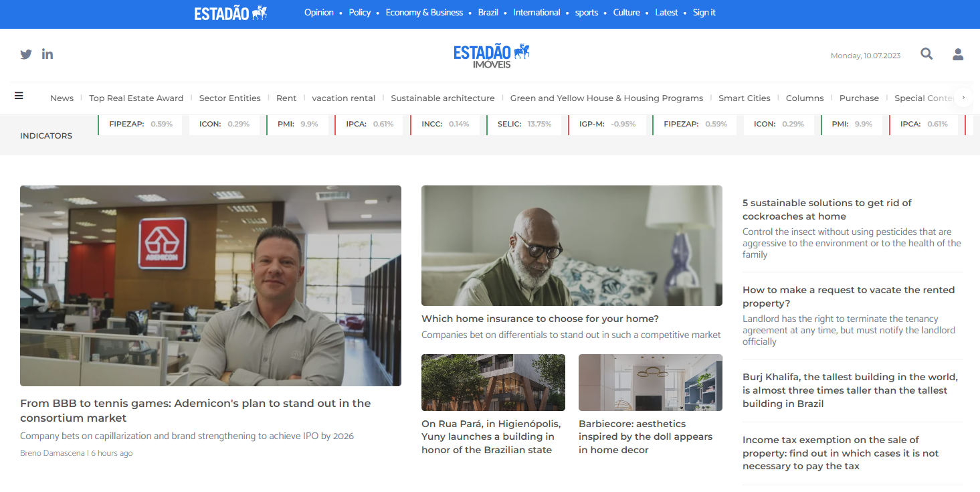Click the Estadão Imóveis logo
Image resolution: width=980 pixels, height=492 pixels.
click(491, 55)
